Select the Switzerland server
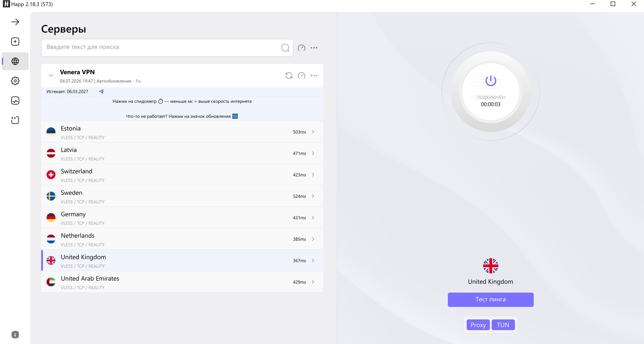Screen dimensions: 644x344 click(182, 175)
